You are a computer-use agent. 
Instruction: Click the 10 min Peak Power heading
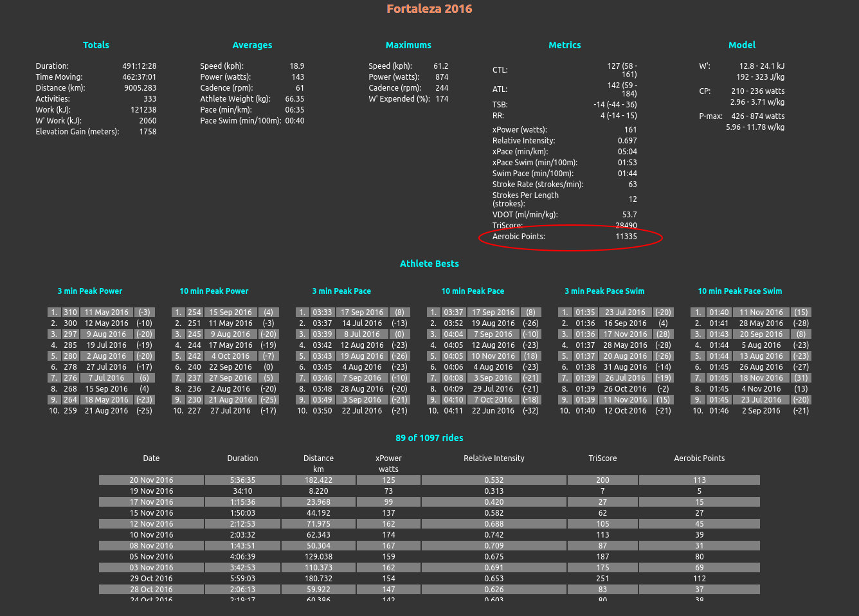point(214,291)
